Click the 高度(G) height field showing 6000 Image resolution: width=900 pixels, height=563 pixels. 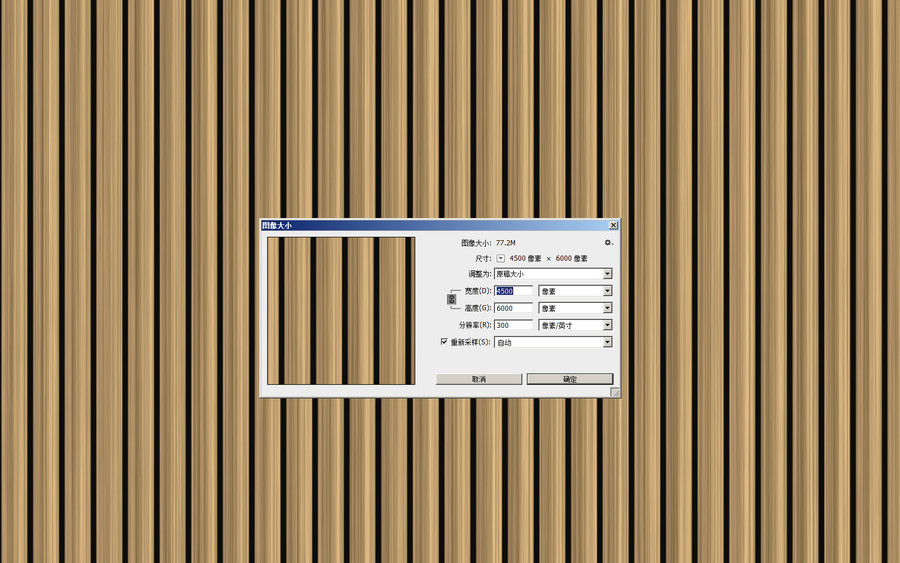coord(513,308)
